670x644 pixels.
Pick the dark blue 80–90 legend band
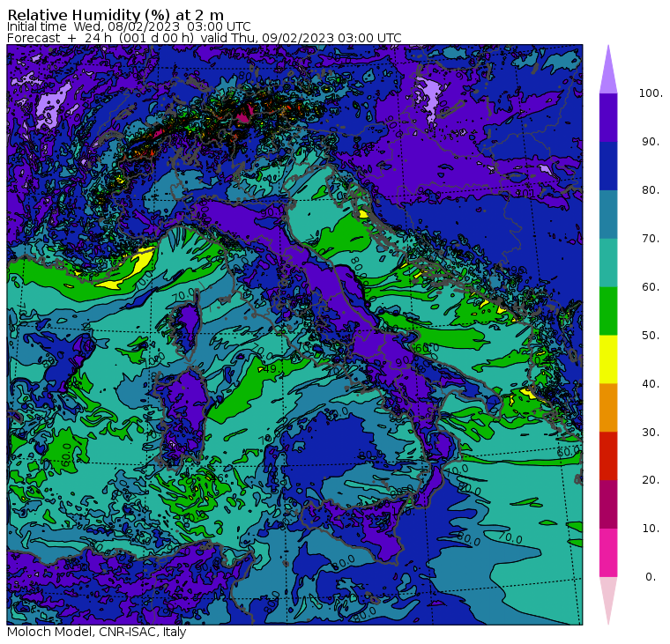coord(608,166)
